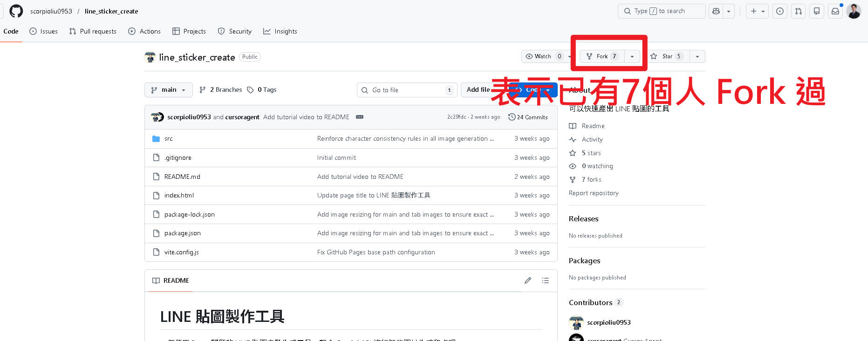Open the Star lists dropdown arrow
This screenshot has height=341, width=868.
697,56
